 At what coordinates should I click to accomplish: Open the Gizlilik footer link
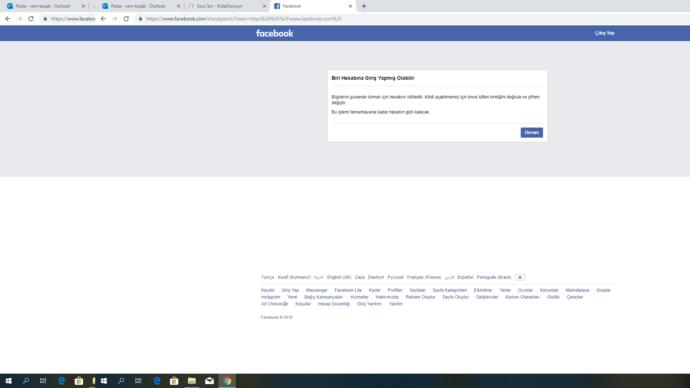[x=553, y=297]
